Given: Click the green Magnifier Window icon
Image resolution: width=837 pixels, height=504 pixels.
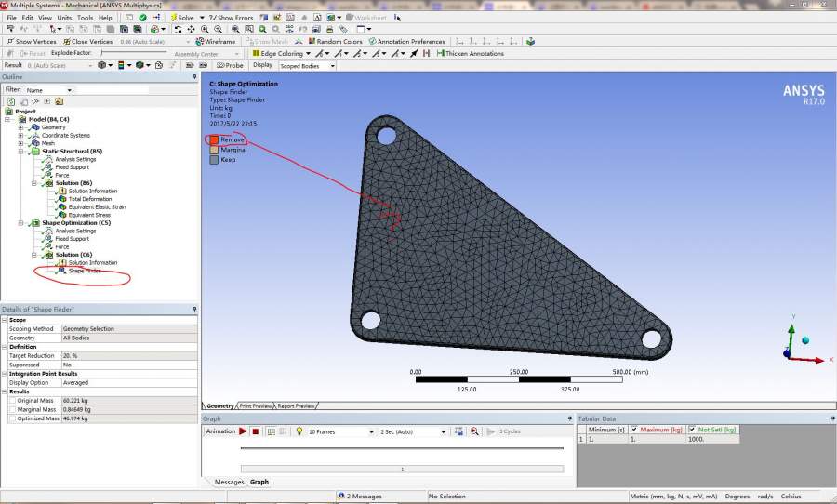Looking at the screenshot, I should click(262, 30).
